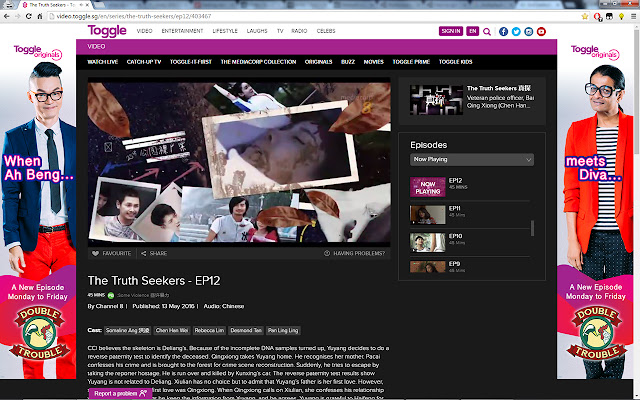Open the YouTube icon in header
This screenshot has width=640, height=400.
coord(541,31)
